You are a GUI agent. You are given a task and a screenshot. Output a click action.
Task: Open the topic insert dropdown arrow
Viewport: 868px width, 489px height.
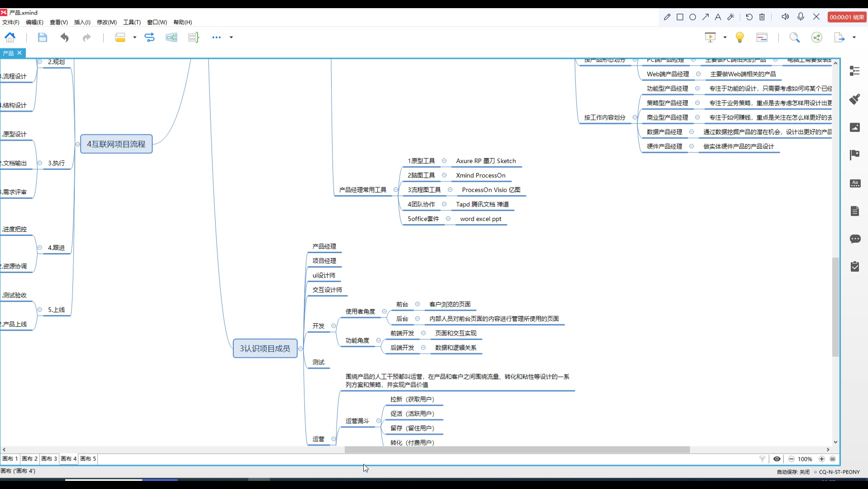[x=135, y=38]
